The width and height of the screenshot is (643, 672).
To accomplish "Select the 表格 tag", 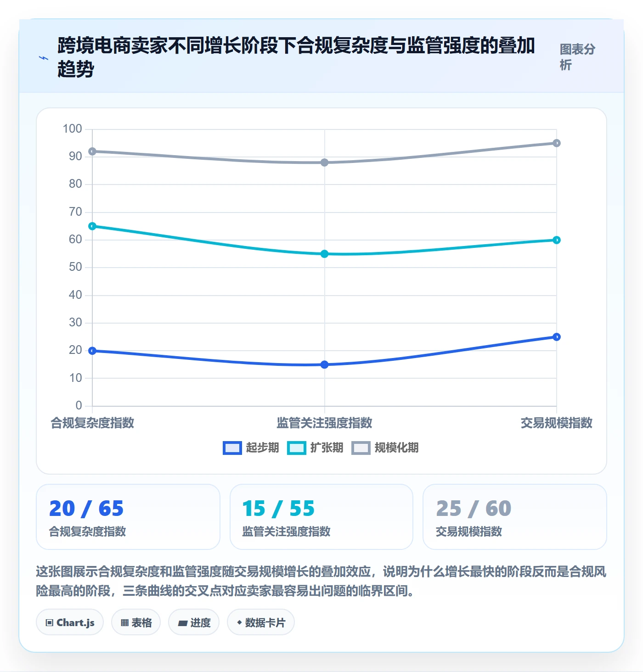I will [x=136, y=622].
